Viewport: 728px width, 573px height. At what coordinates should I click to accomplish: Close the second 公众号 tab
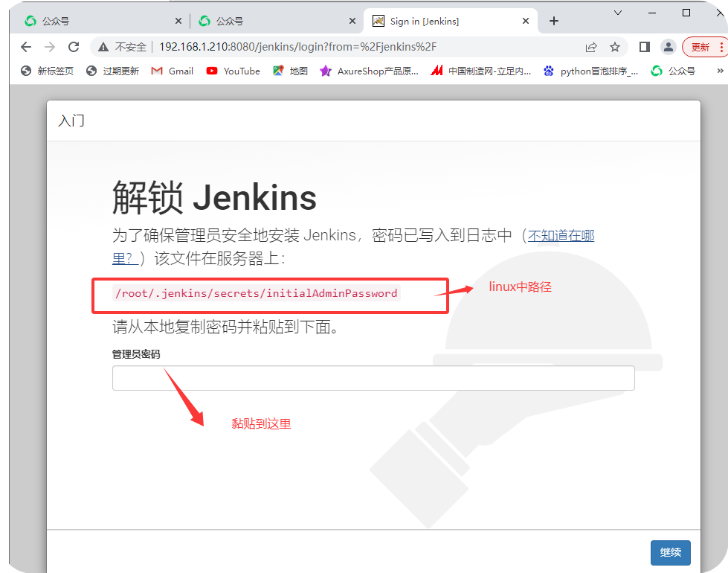coord(352,21)
